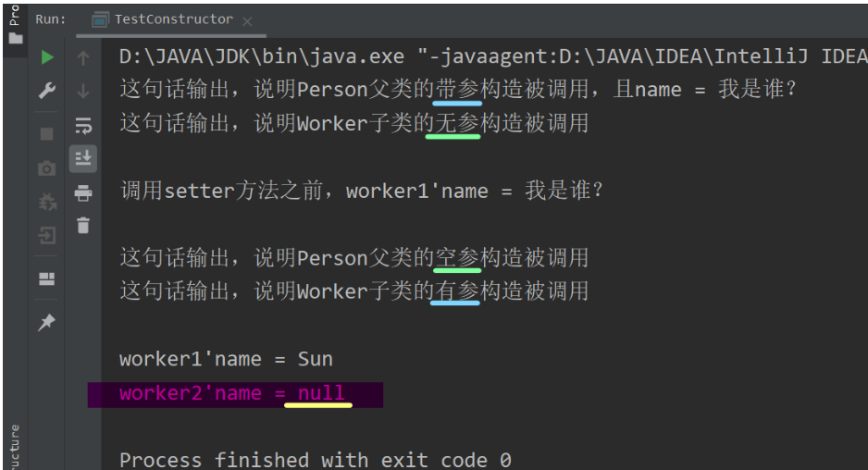Click the exit process icon
This screenshot has width=868, height=470.
(x=46, y=236)
